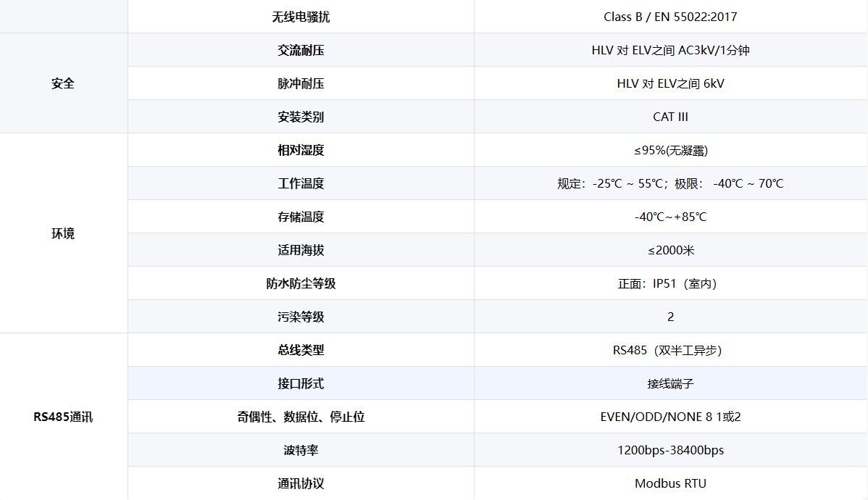Screen dimensions: 868x500
Task: Click the 环境 category cell
Action: [x=63, y=233]
